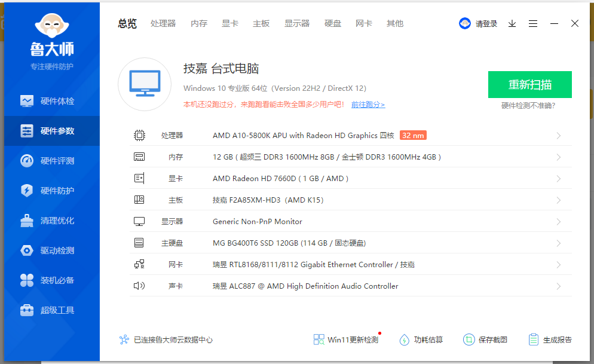Open 硬件防护 in the sidebar
The width and height of the screenshot is (594, 364).
click(52, 191)
